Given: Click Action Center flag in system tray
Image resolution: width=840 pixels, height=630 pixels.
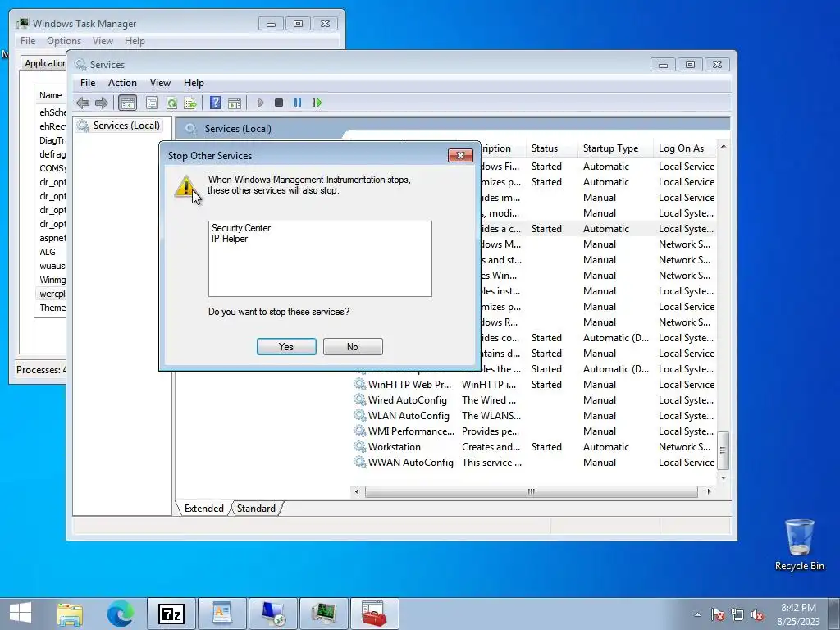Looking at the screenshot, I should pyautogui.click(x=718, y=614).
